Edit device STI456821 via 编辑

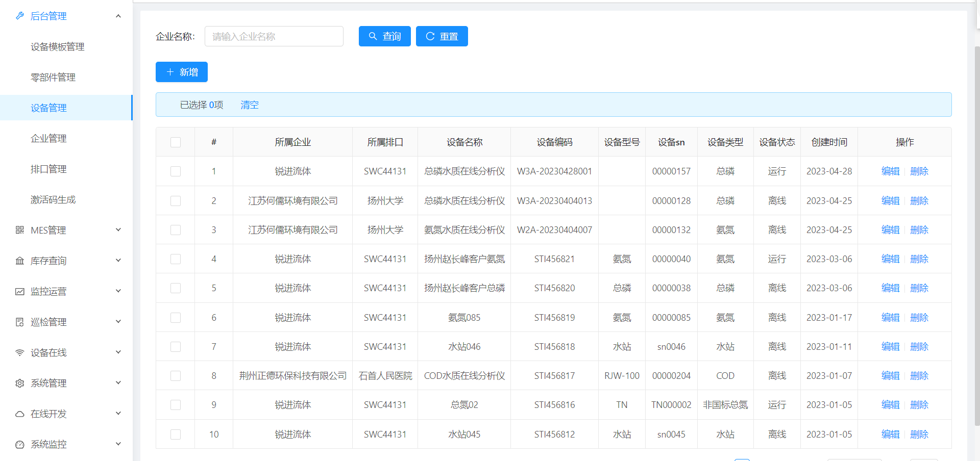point(891,259)
